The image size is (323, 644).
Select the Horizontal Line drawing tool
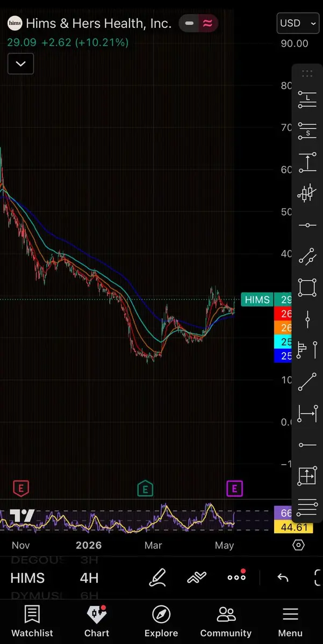(x=307, y=225)
